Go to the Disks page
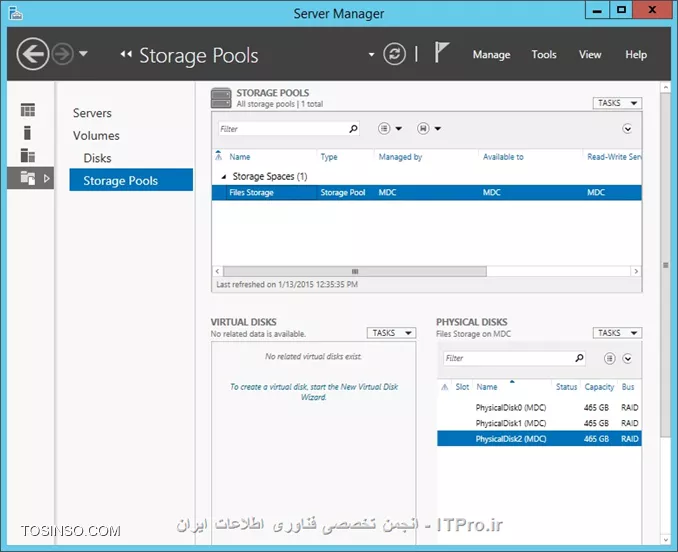This screenshot has height=552, width=678. (x=97, y=158)
